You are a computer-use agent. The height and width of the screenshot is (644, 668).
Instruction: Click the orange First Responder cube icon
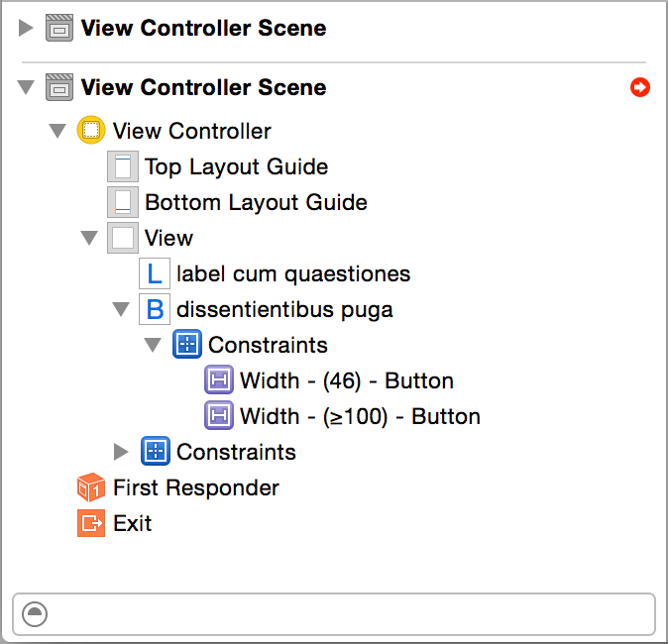tap(90, 487)
